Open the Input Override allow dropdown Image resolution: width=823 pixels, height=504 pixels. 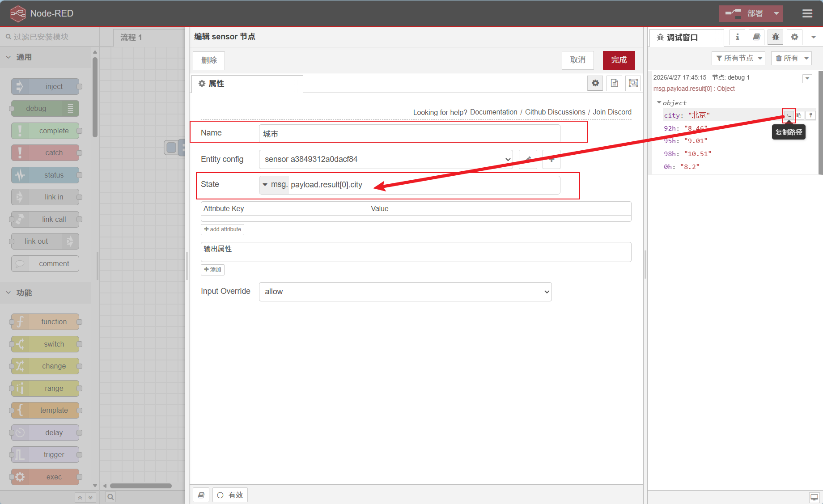pyautogui.click(x=405, y=292)
